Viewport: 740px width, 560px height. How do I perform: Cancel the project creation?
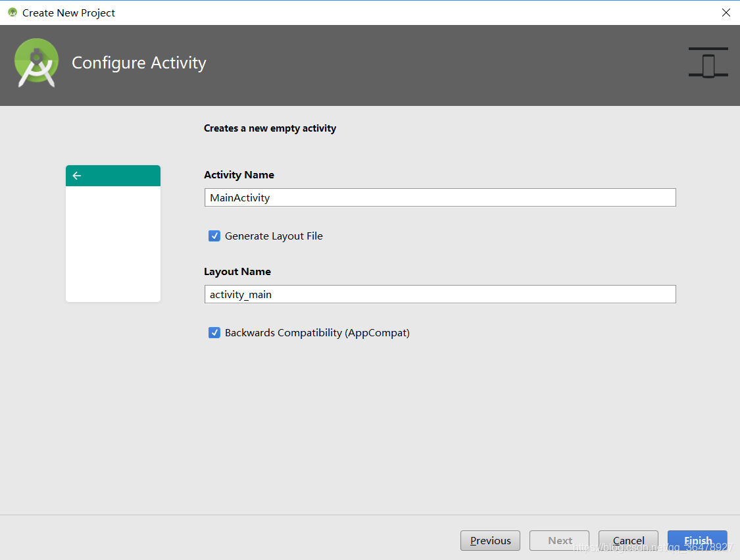click(628, 541)
